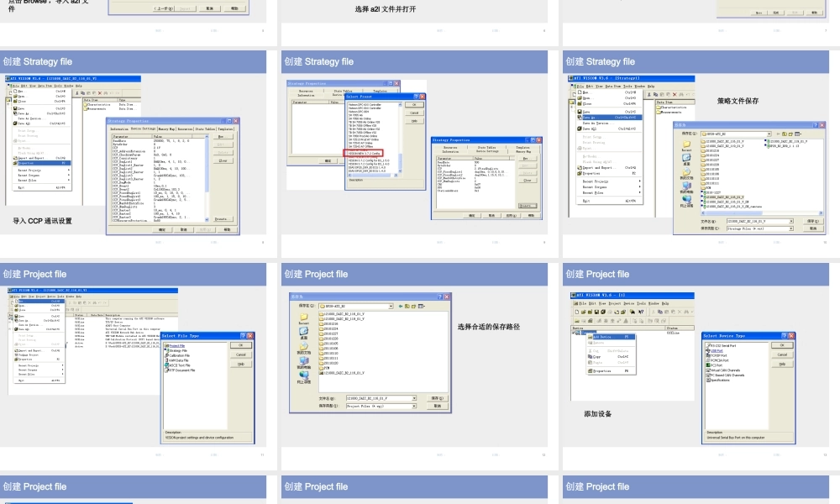
Task: Click OK in Select Device Type dialog
Action: (x=782, y=345)
